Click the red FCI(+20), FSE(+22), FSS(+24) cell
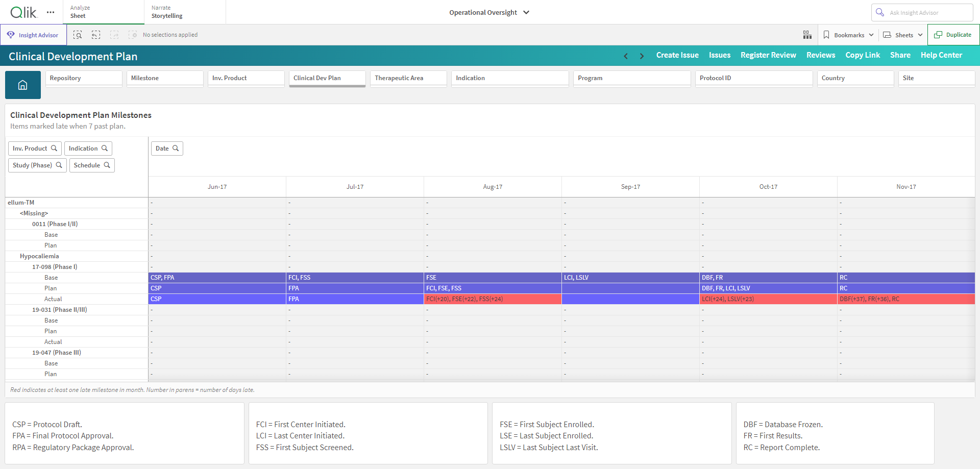 (x=493, y=299)
